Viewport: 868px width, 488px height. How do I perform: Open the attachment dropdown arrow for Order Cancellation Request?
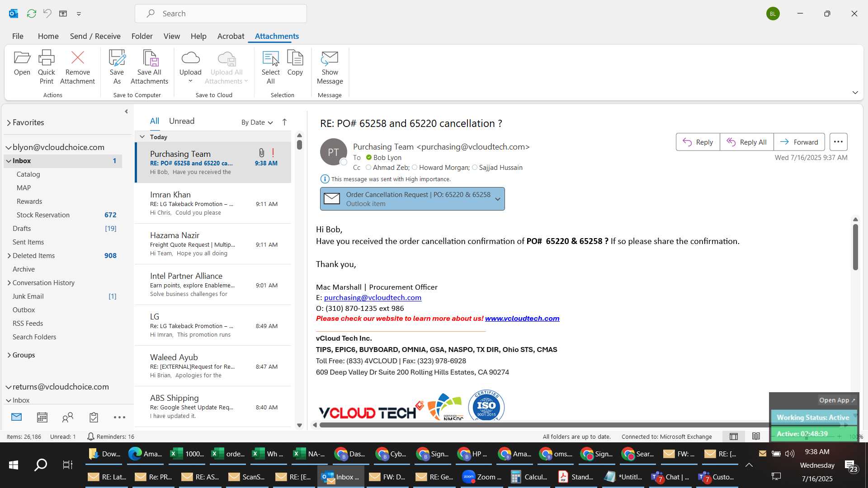click(498, 199)
